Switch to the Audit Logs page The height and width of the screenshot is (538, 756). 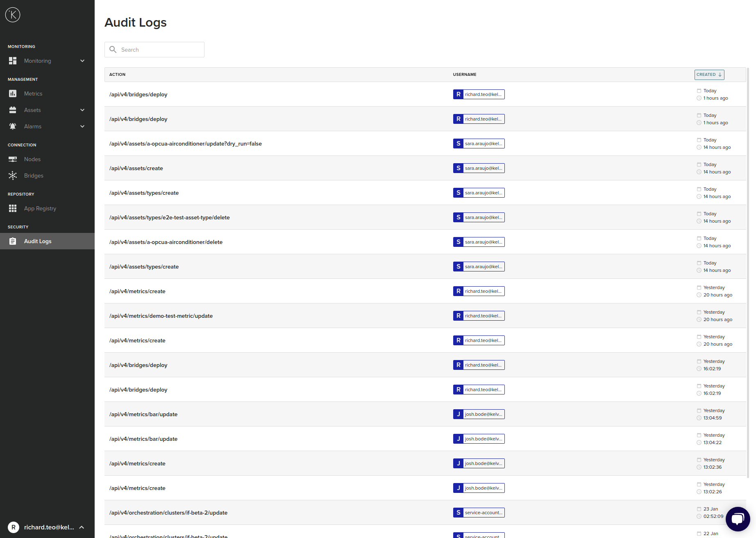[x=38, y=241]
